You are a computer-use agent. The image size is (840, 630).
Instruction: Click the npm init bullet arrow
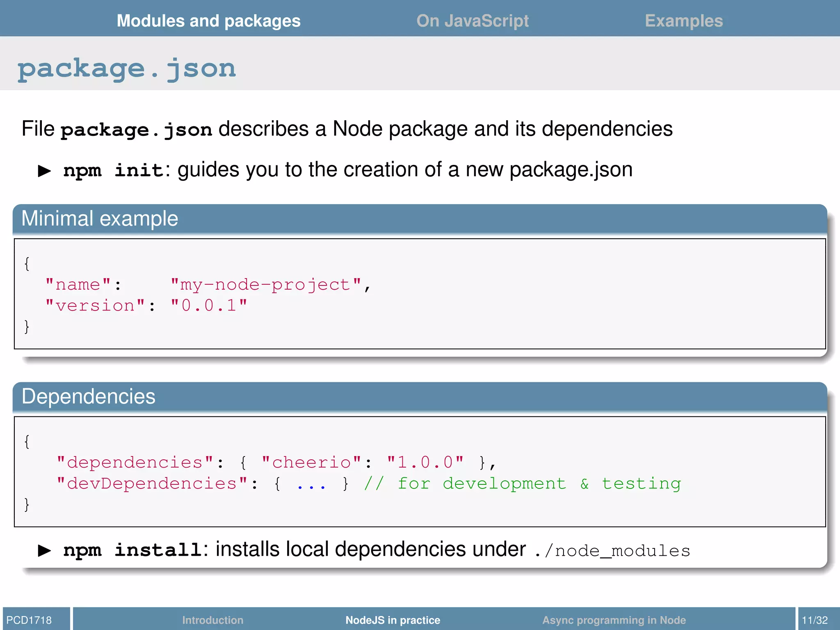point(44,171)
